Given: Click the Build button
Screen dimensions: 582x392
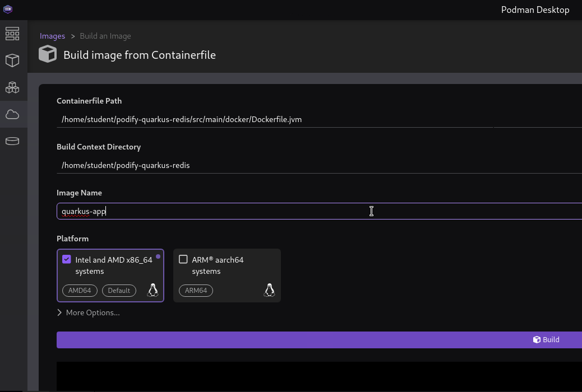Looking at the screenshot, I should click(319, 340).
